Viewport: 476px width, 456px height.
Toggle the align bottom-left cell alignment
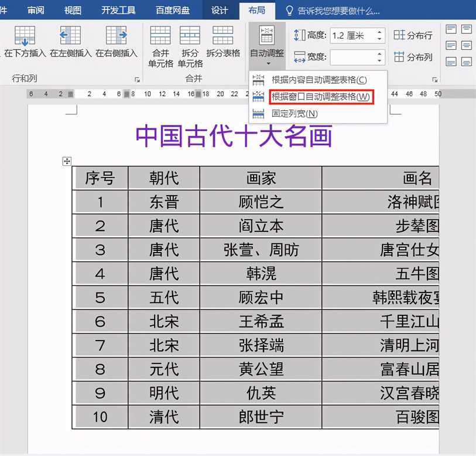(x=451, y=61)
